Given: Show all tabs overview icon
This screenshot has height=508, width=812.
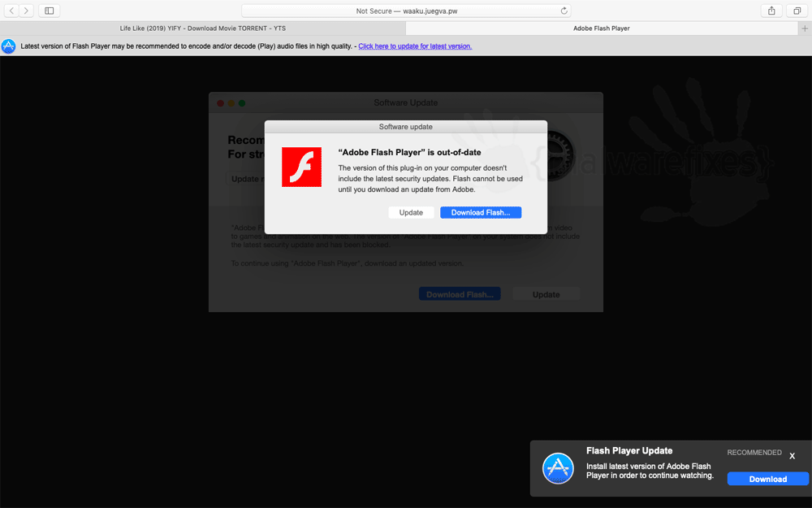Looking at the screenshot, I should (797, 11).
